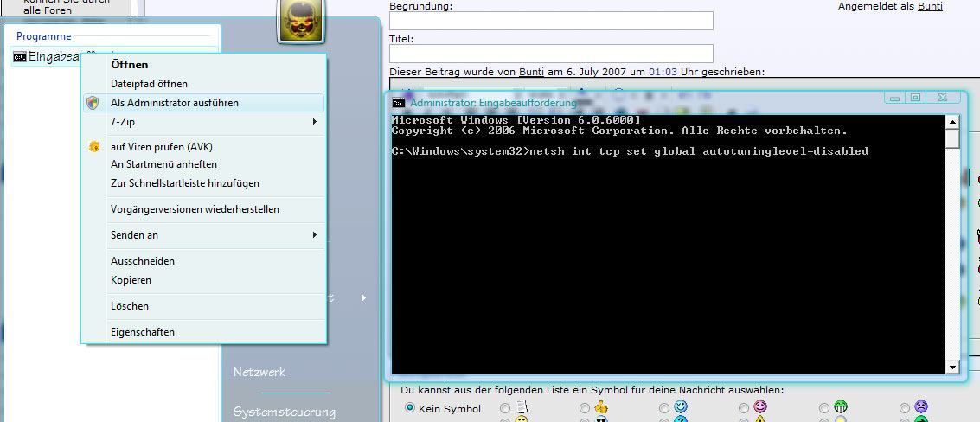Select Zur Schnellstartleiste hinzufügen
This screenshot has height=422, width=980.
point(185,183)
